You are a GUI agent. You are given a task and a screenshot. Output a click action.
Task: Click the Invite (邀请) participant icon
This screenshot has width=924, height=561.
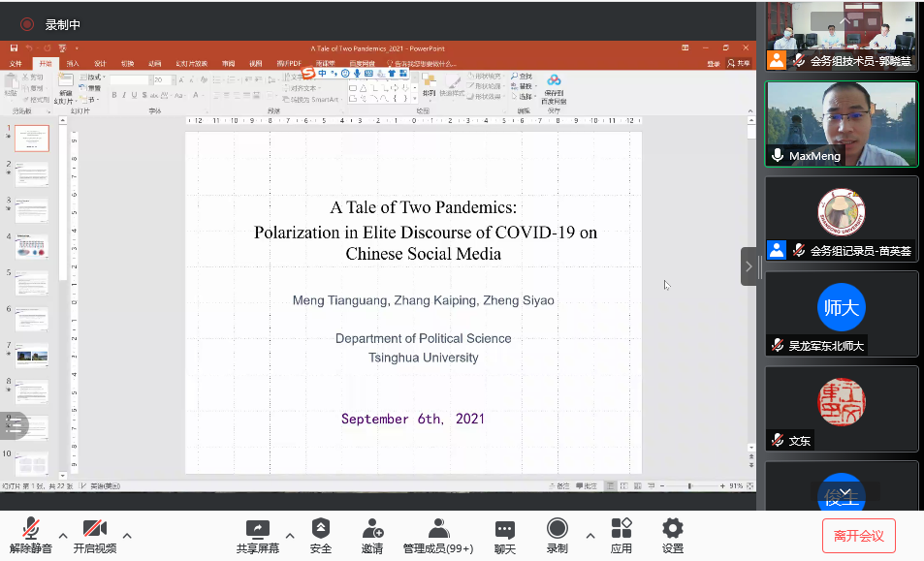click(x=372, y=529)
